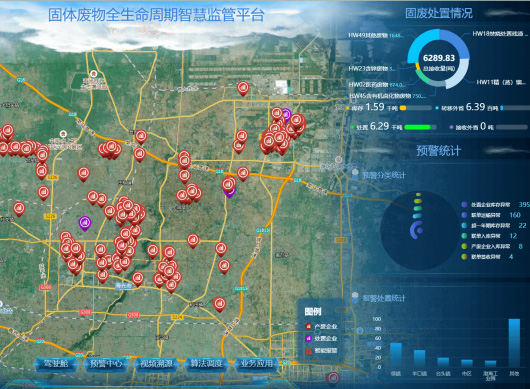530x389 pixels.
Task: Select the 预警分类统计 section icon
Action: tap(355, 175)
